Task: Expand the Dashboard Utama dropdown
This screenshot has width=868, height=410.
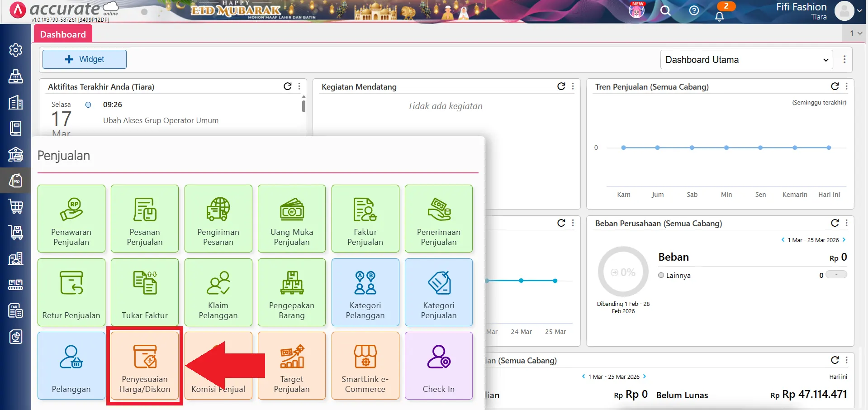Action: tap(746, 60)
